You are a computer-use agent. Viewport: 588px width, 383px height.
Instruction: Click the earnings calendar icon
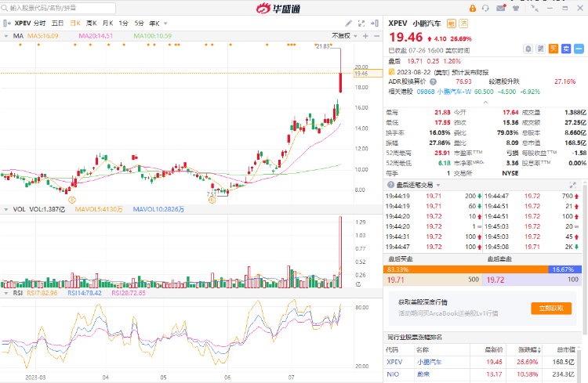(391, 71)
